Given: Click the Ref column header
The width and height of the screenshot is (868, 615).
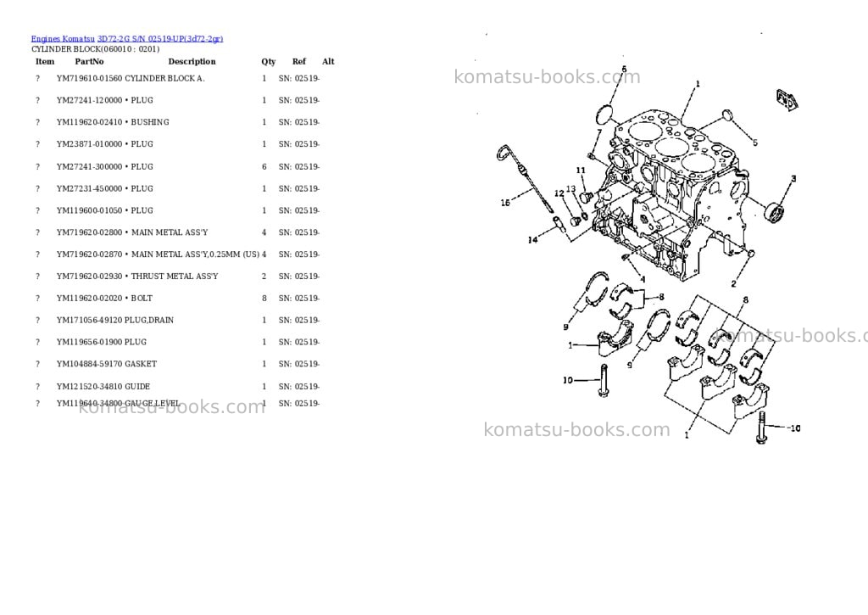Looking at the screenshot, I should coord(299,61).
